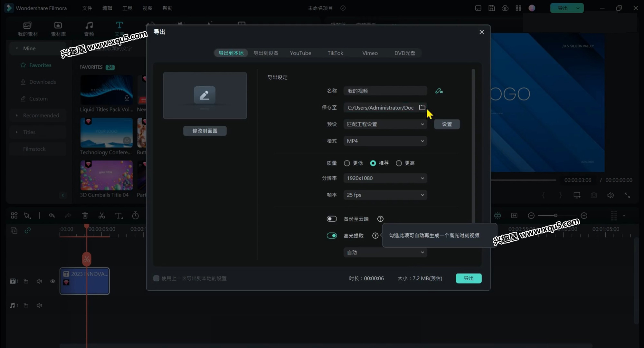Open the 25 fps frame rate dropdown
Image resolution: width=644 pixels, height=348 pixels.
(x=385, y=195)
